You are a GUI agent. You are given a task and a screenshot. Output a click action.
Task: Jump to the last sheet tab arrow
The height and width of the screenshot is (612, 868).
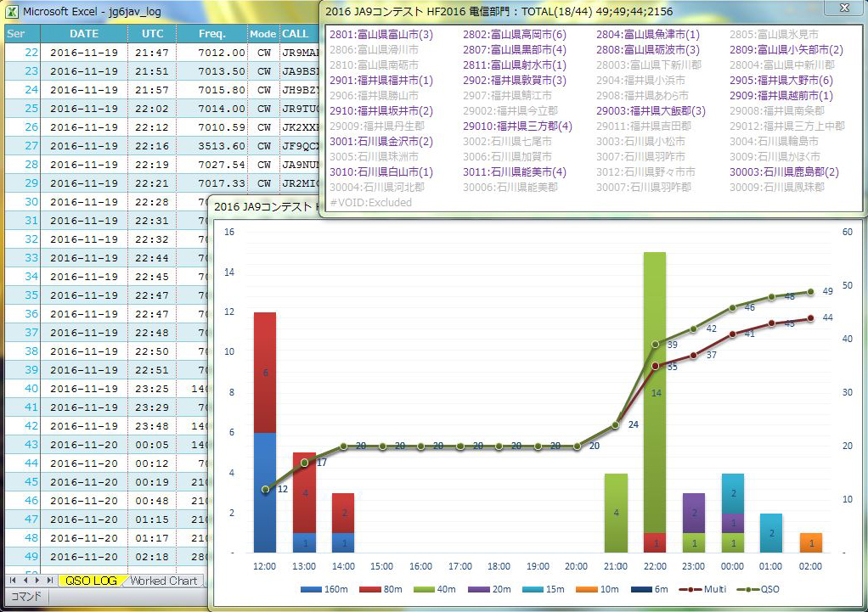pyautogui.click(x=48, y=581)
